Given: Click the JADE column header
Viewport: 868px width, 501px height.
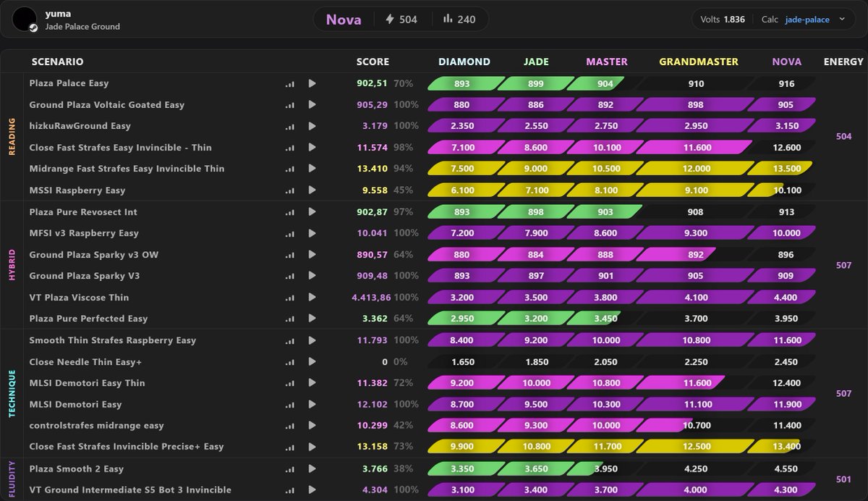Looking at the screenshot, I should 536,62.
